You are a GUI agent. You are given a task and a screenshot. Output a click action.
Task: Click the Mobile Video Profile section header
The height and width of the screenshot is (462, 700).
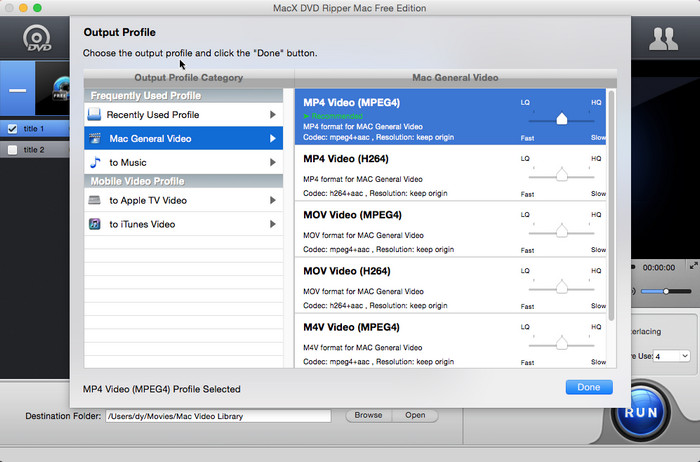pos(183,181)
